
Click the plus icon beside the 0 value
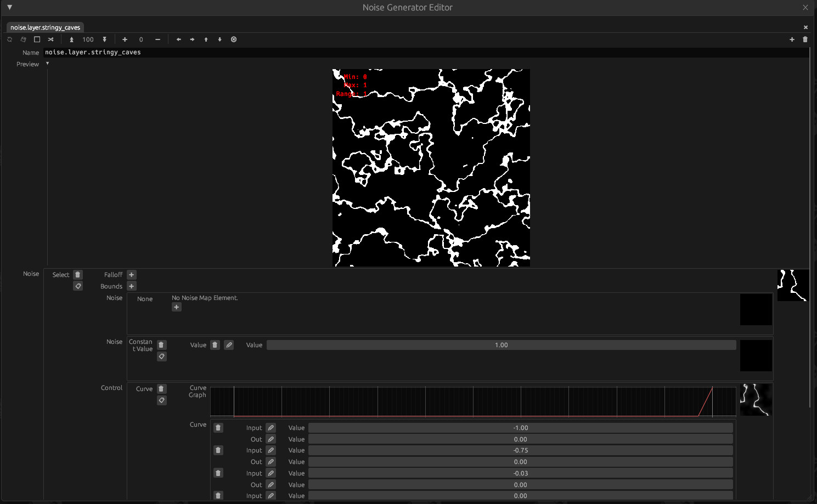pyautogui.click(x=125, y=39)
